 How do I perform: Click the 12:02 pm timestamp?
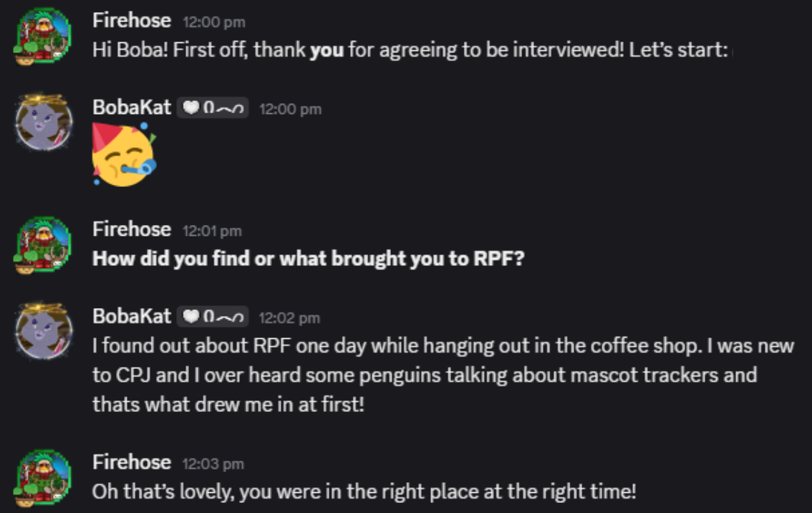coord(289,318)
